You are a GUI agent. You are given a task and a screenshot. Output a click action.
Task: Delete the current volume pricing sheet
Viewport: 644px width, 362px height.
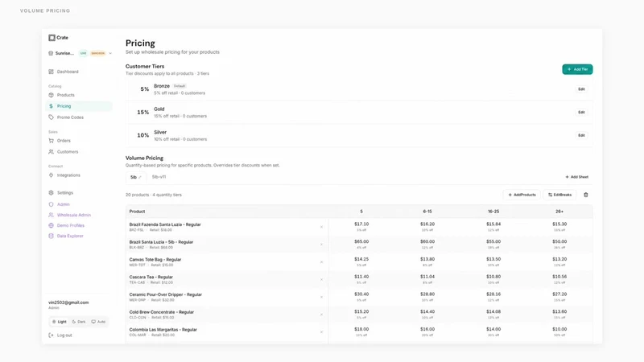(x=586, y=195)
